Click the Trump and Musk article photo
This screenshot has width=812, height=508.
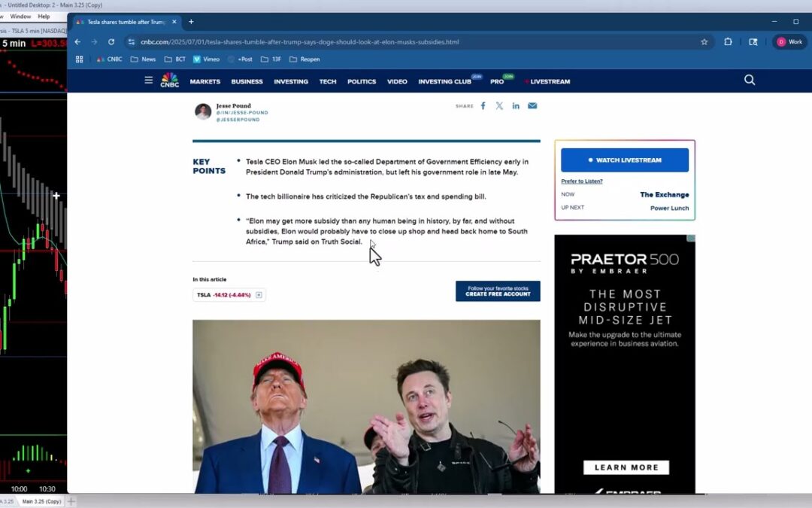[366, 406]
